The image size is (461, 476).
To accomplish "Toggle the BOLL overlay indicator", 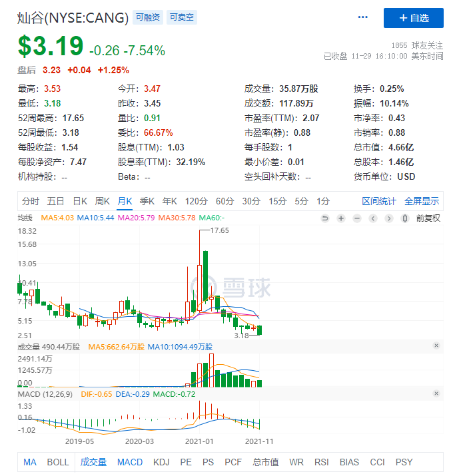I will coord(58,462).
